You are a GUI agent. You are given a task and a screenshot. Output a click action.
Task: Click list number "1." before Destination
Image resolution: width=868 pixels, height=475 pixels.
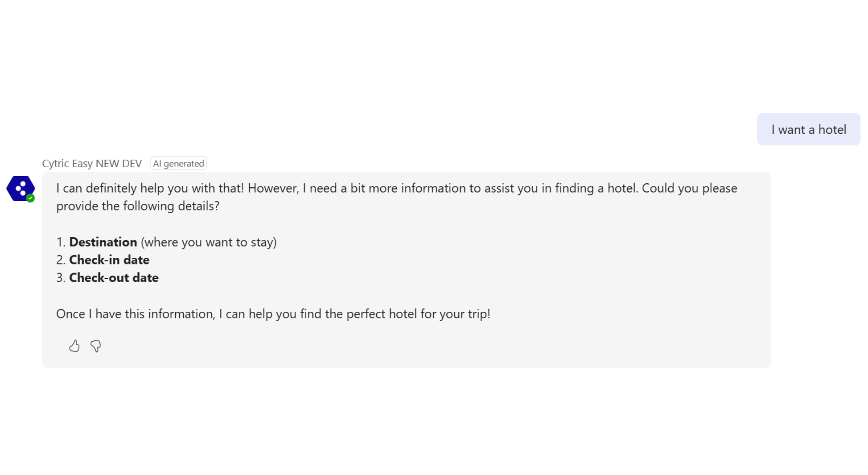61,242
